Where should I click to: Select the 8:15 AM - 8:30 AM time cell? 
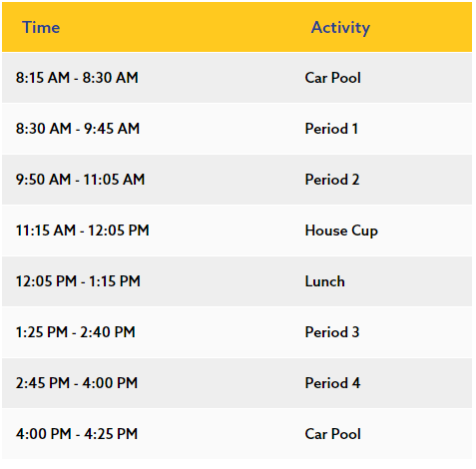click(77, 78)
